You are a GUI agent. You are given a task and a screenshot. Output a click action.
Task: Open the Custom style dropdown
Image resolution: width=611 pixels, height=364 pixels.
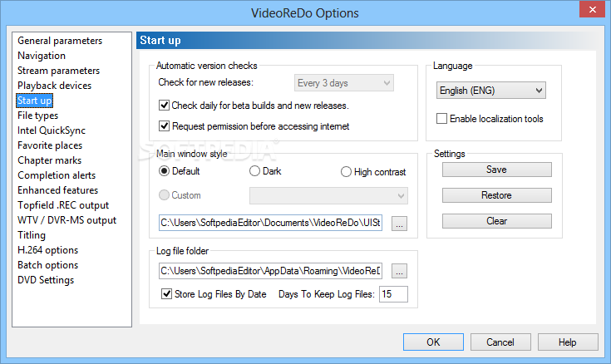328,195
